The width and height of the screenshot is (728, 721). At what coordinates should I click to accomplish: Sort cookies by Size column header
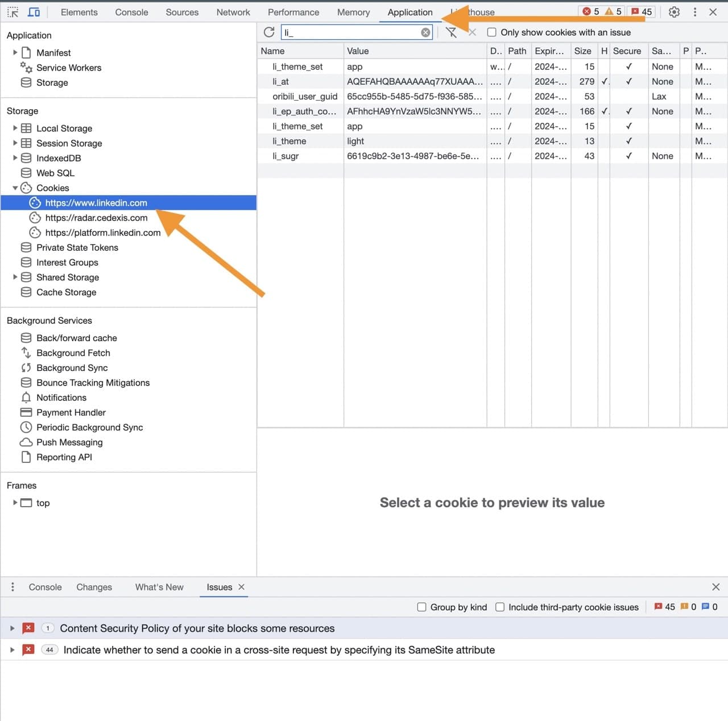coord(584,51)
